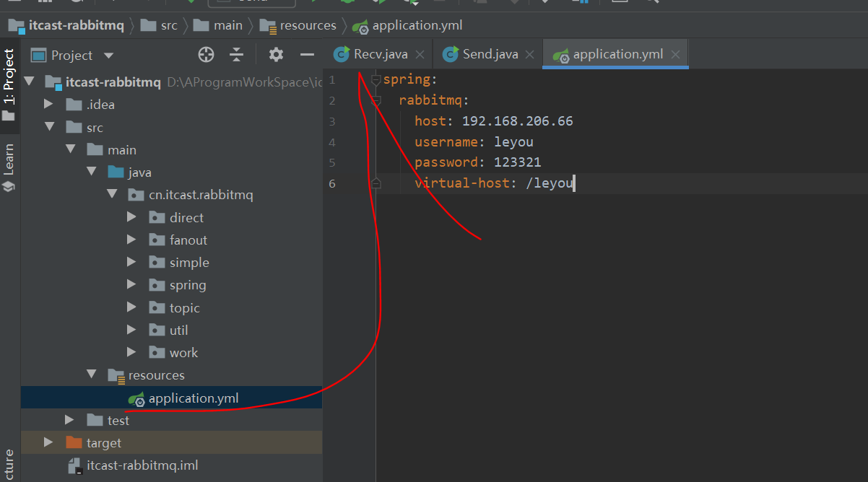This screenshot has width=868, height=482.
Task: Expand the simple package arrow
Action: tap(131, 263)
